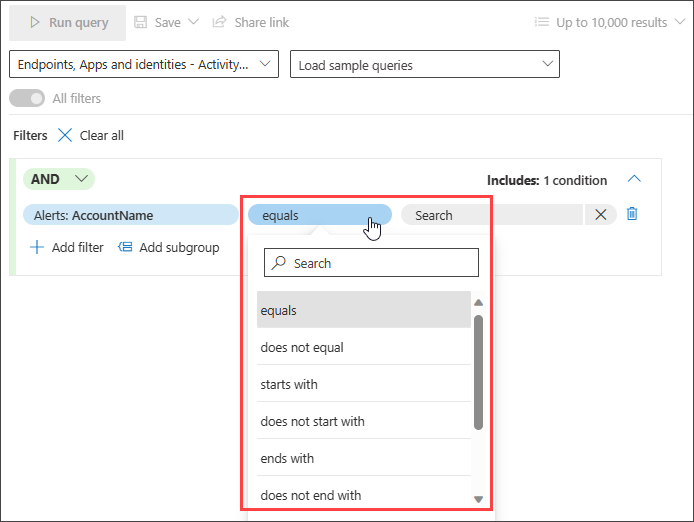Click the Add subgroup button

pyautogui.click(x=169, y=247)
